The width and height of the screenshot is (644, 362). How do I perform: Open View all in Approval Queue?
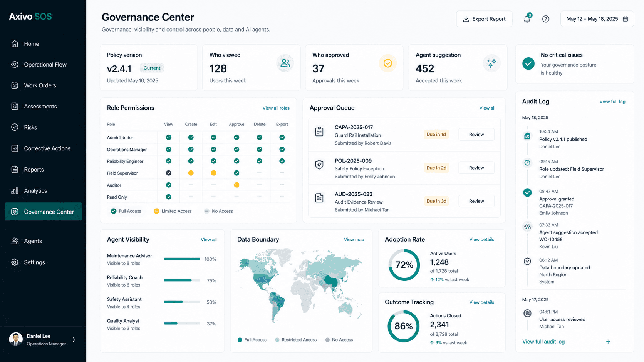487,108
